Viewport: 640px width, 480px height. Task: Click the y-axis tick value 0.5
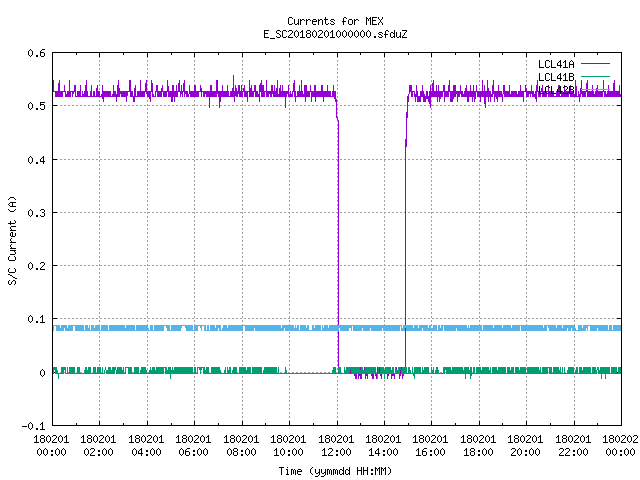[36, 106]
